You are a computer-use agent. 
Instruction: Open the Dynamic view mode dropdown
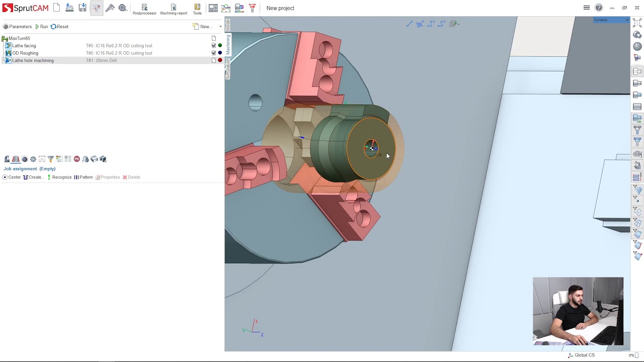pyautogui.click(x=611, y=20)
